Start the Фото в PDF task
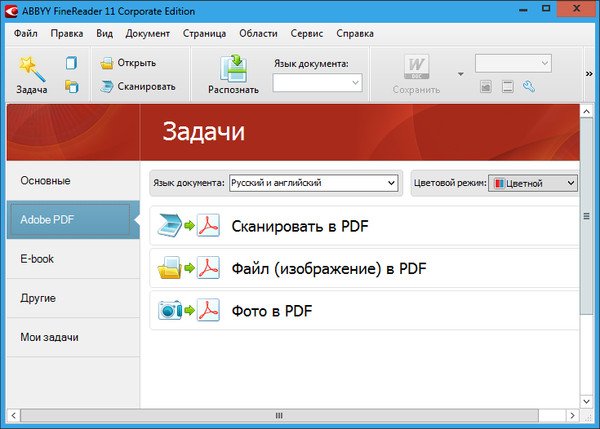 pyautogui.click(x=365, y=310)
